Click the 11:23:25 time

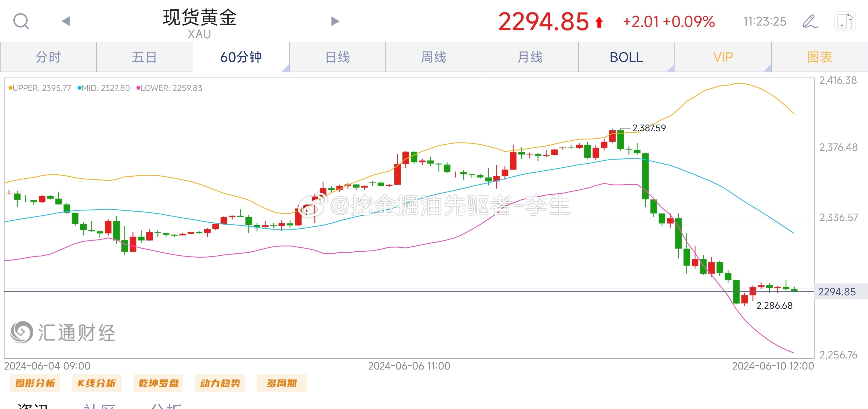[x=765, y=22]
